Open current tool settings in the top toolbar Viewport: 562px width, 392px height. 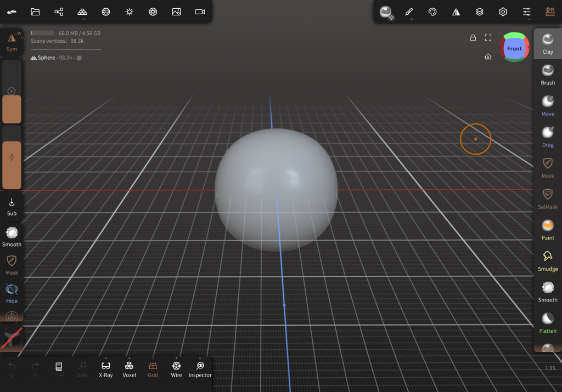[x=386, y=12]
